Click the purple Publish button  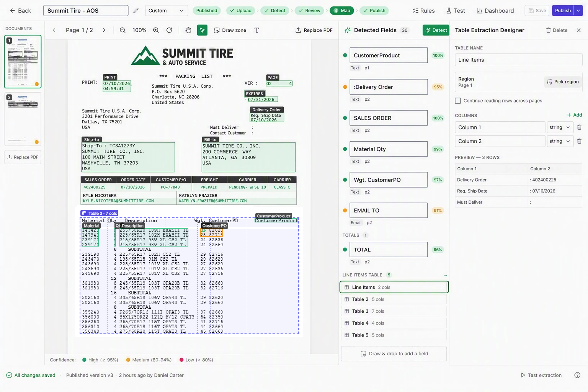point(563,11)
